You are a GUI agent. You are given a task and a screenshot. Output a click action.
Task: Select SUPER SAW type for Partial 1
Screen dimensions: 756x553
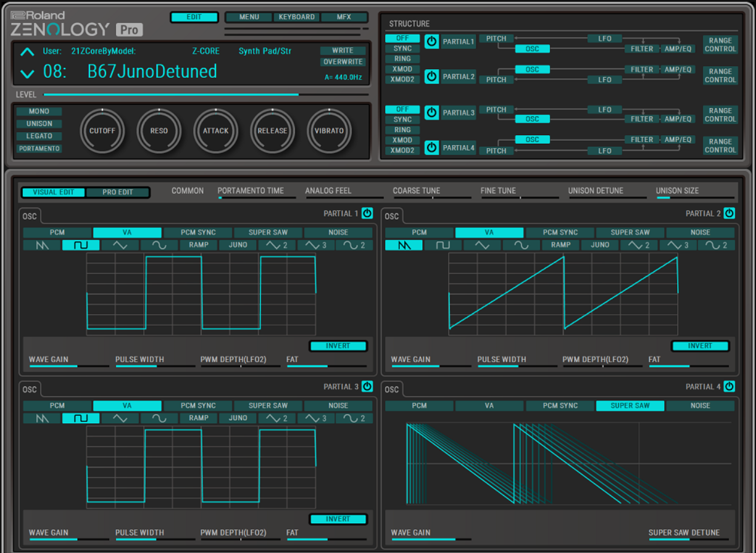click(268, 232)
